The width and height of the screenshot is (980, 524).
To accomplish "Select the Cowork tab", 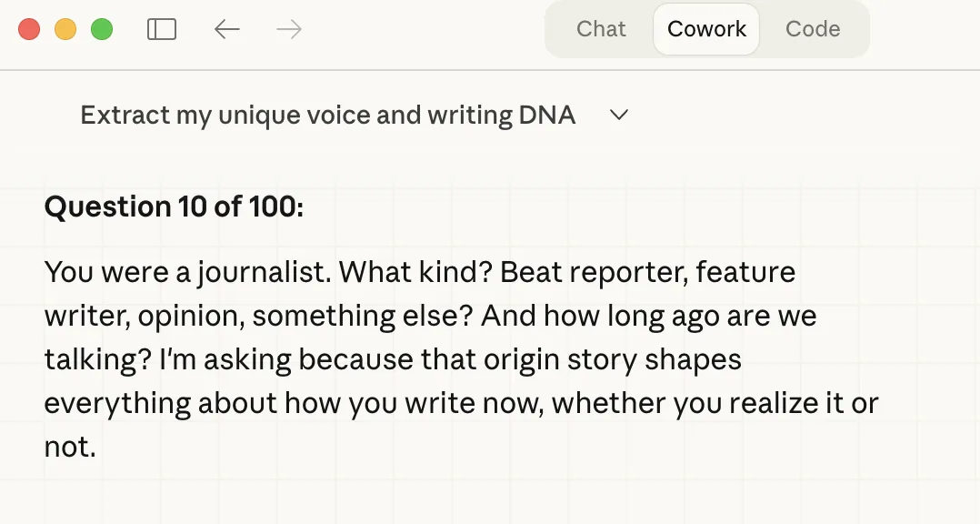I will (706, 29).
